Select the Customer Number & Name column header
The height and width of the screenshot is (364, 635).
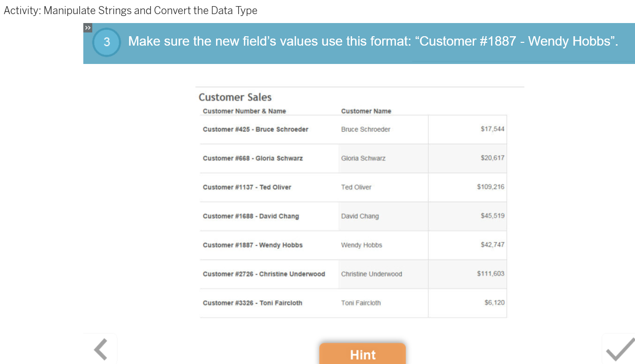coord(244,111)
